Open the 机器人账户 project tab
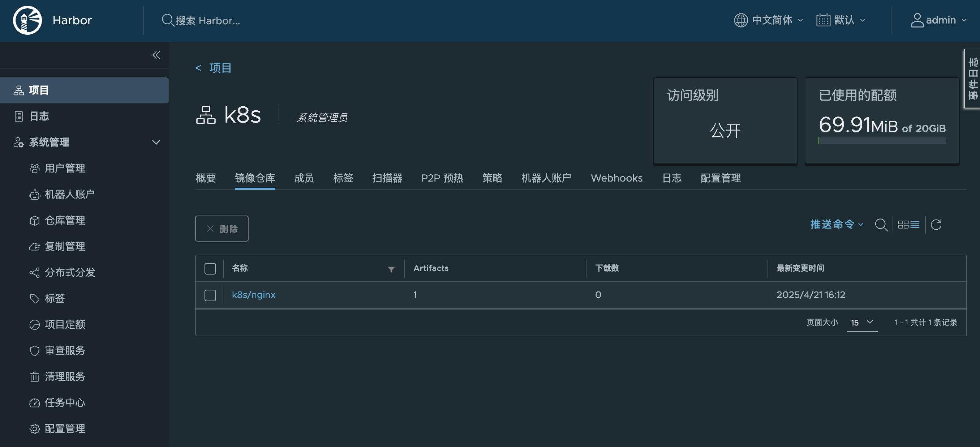 [x=546, y=178]
